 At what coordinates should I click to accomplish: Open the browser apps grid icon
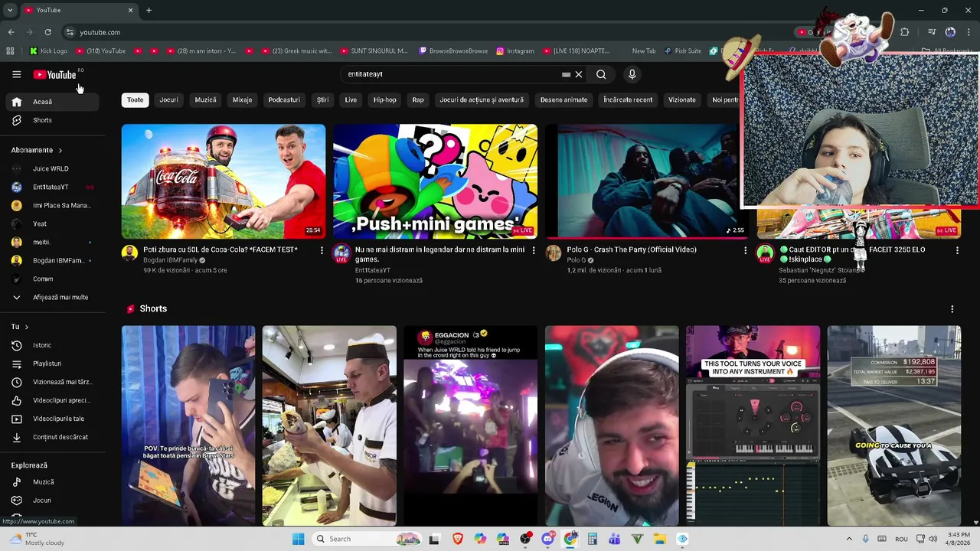pos(10,51)
